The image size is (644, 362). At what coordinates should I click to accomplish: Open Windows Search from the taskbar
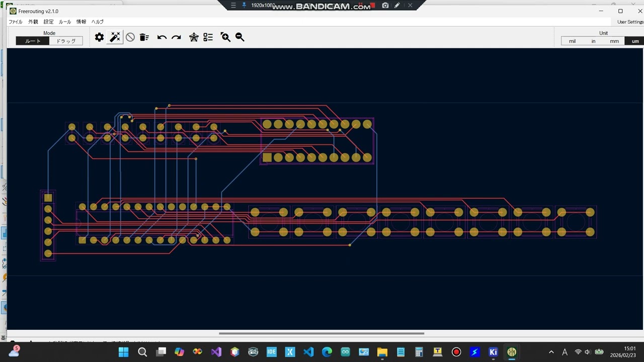(x=142, y=352)
